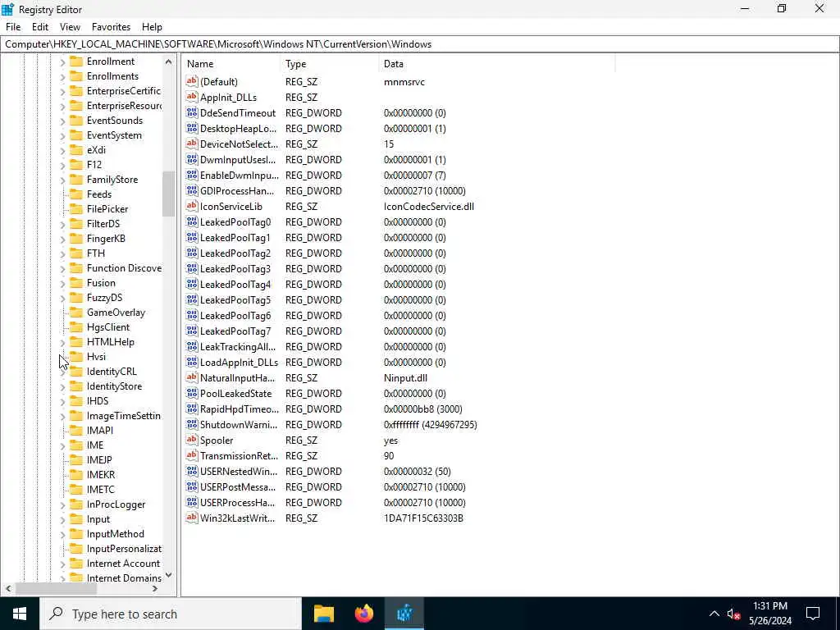Image resolution: width=840 pixels, height=630 pixels.
Task: Open the Windows Start menu
Action: coord(20,614)
